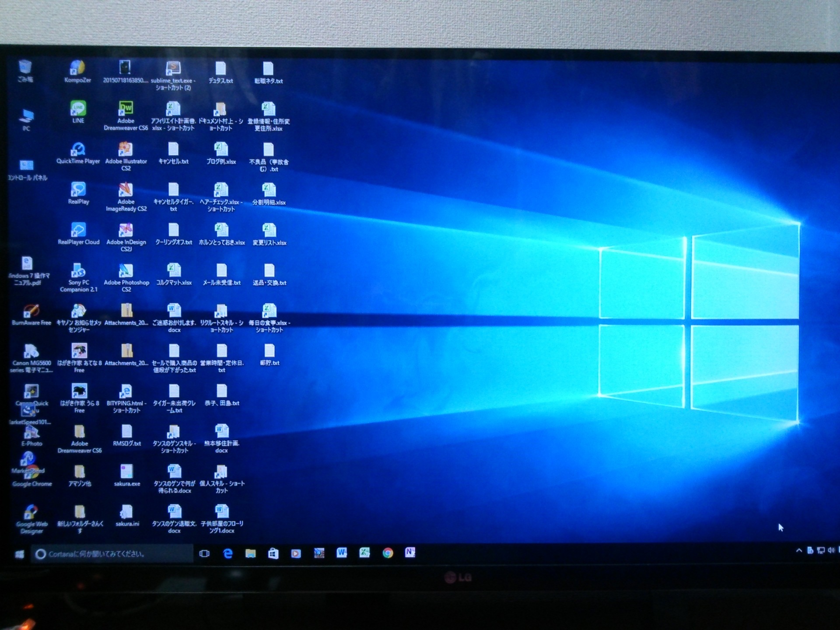Open the KompoZer desktop icon
This screenshot has height=630, width=840.
pos(77,72)
